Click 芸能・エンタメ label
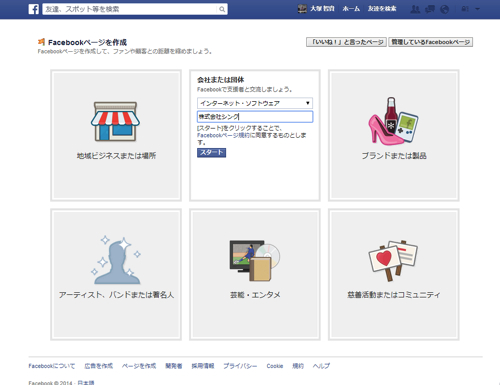This screenshot has height=385, width=500. coord(255,295)
